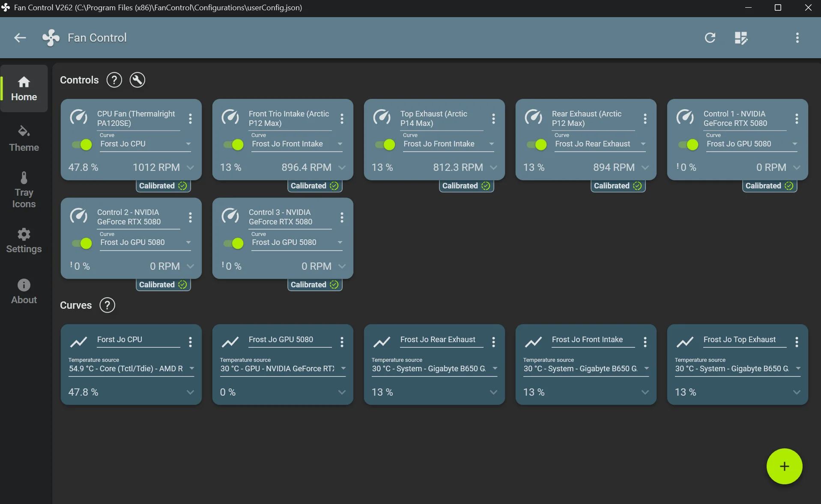Open Forst Jo CPU curve options menu
The image size is (821, 504).
[x=190, y=342]
